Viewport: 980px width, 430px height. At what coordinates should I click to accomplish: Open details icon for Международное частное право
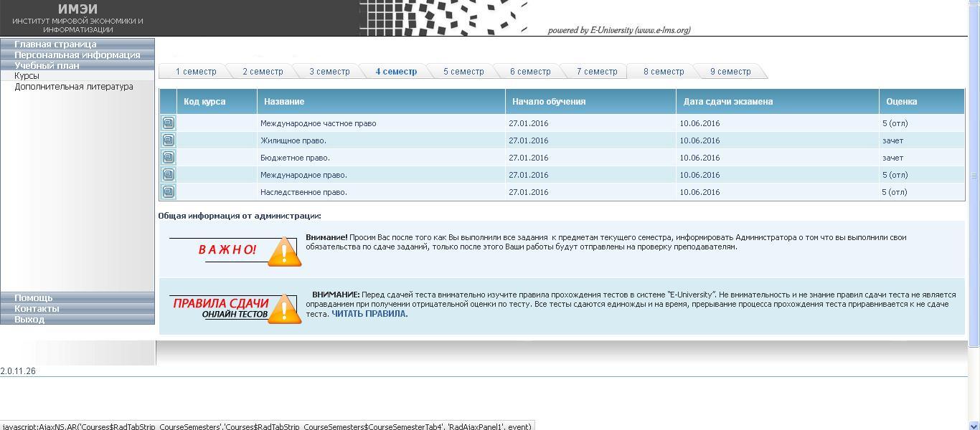coord(168,123)
